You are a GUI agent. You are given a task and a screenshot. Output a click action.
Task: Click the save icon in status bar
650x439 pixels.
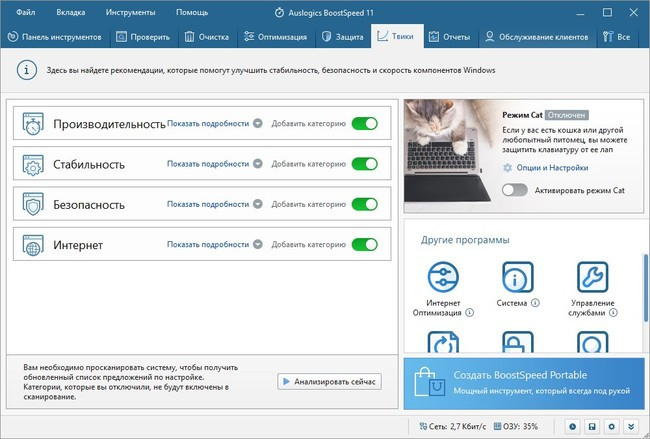(592, 427)
